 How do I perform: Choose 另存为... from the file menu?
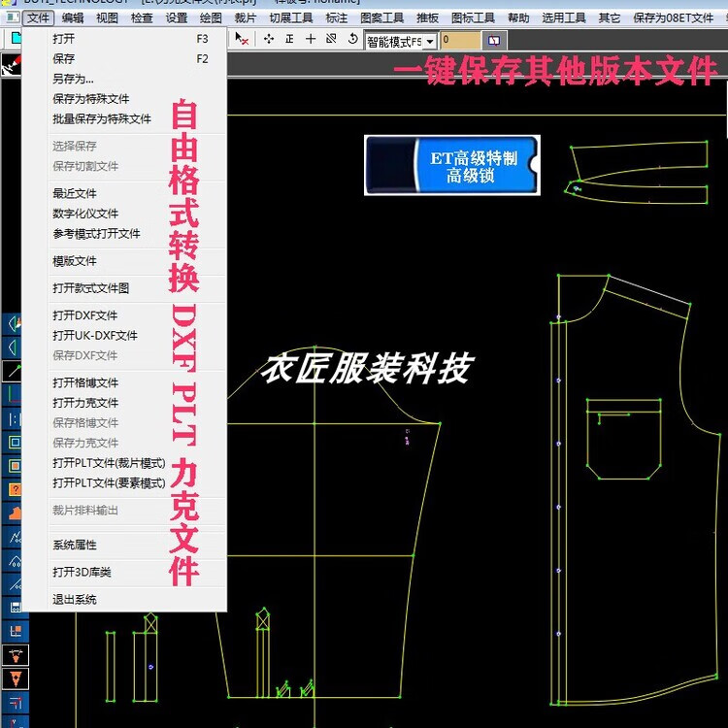pyautogui.click(x=73, y=79)
